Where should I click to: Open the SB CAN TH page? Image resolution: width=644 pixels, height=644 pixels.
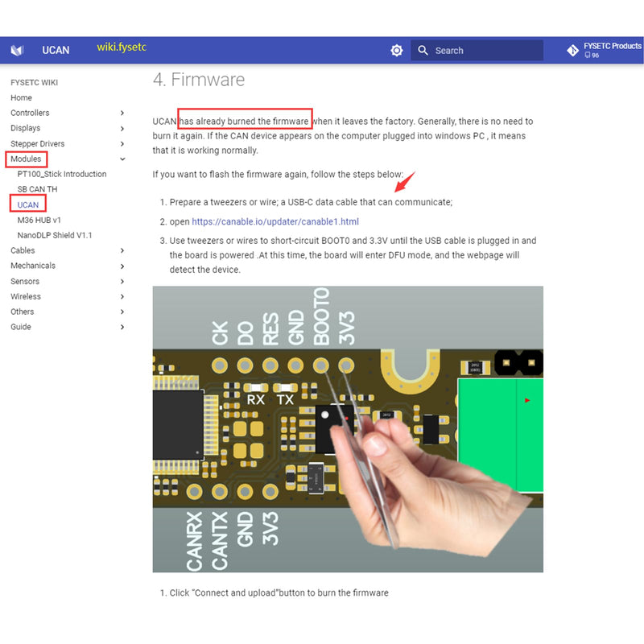(37, 189)
